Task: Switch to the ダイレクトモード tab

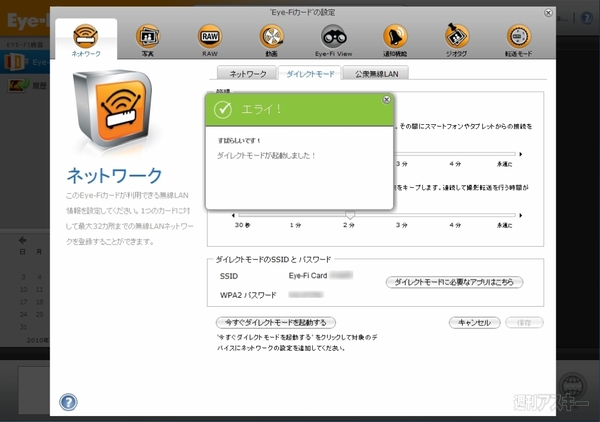Action: point(310,73)
